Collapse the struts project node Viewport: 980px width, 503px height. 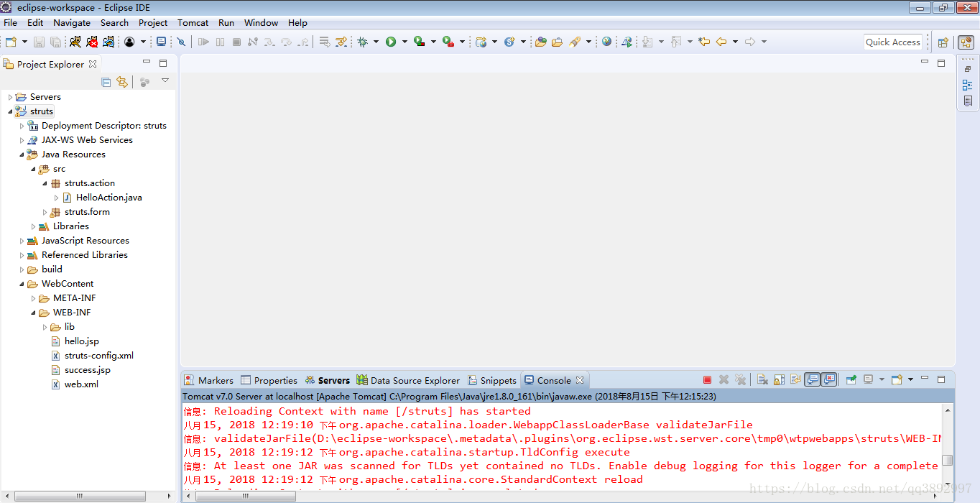point(10,111)
